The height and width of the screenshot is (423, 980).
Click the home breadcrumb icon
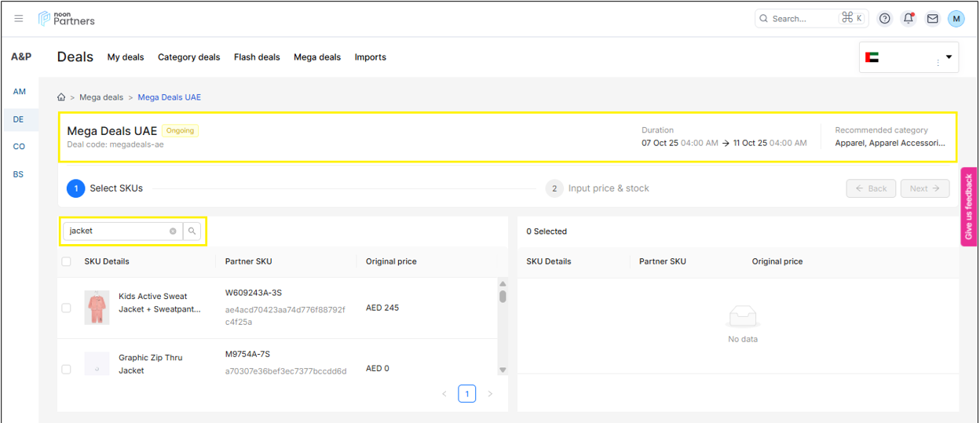[61, 97]
